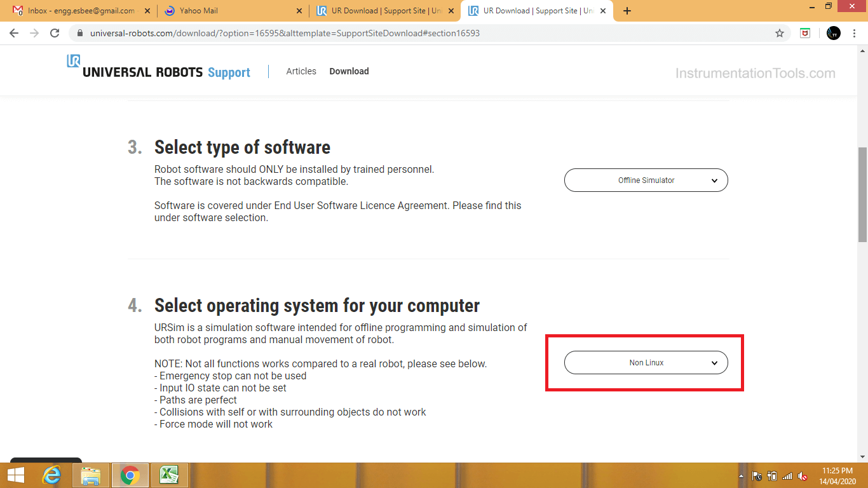Open the Download navigation link
The width and height of the screenshot is (868, 488).
pyautogui.click(x=349, y=71)
